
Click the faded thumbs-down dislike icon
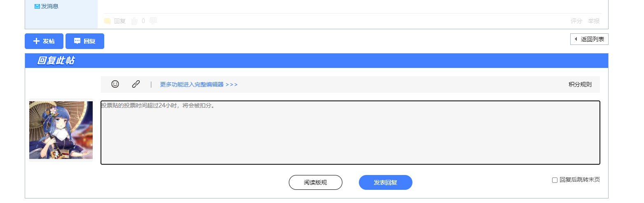[153, 21]
